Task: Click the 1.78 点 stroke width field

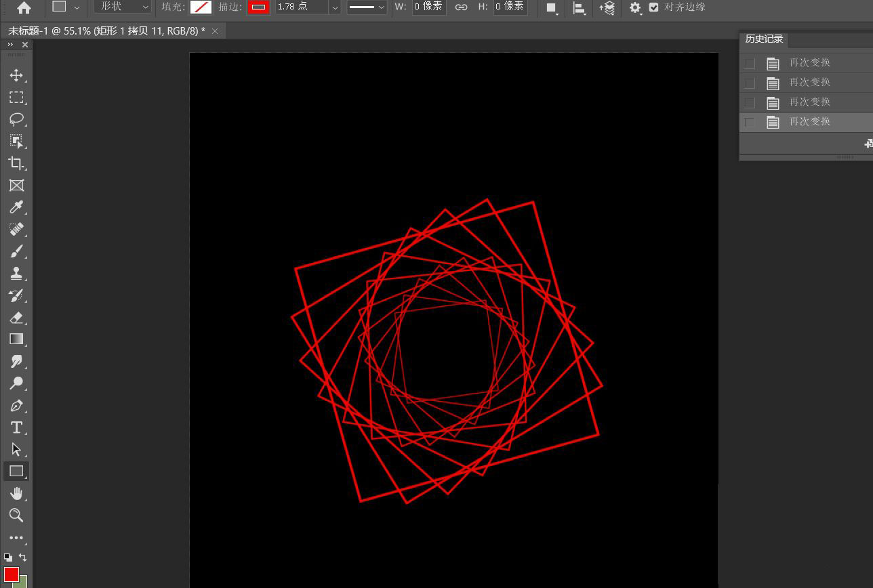Action: 302,7
